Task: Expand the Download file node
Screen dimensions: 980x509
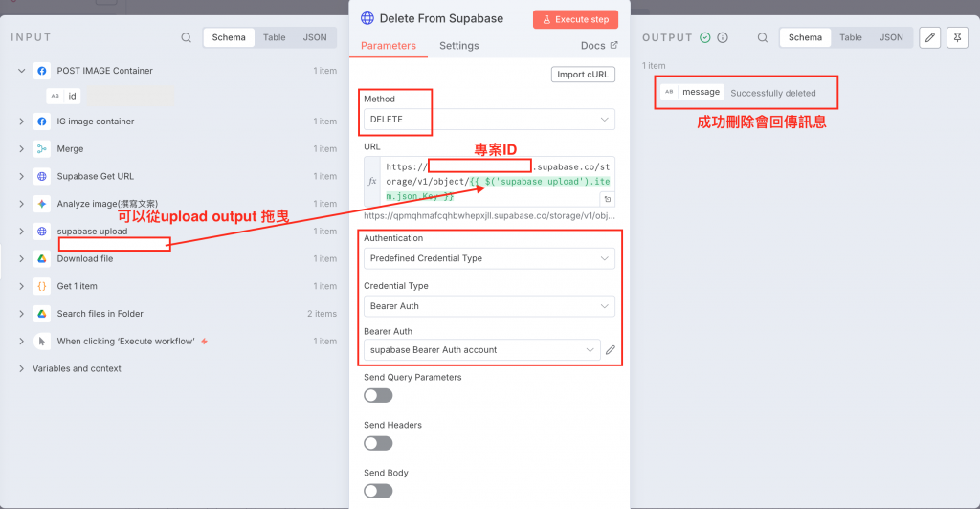Action: tap(21, 258)
